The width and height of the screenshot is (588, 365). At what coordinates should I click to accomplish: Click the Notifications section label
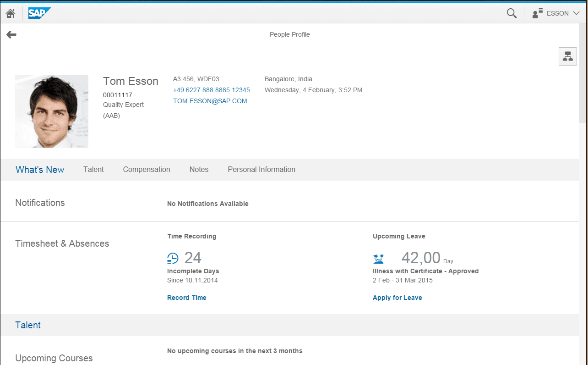coord(40,203)
